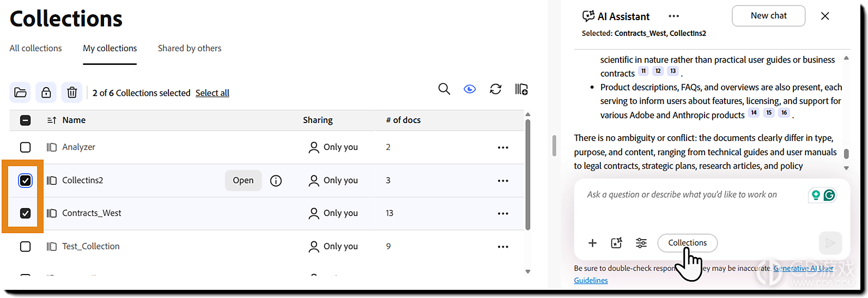Click the chat question input field

682,195
